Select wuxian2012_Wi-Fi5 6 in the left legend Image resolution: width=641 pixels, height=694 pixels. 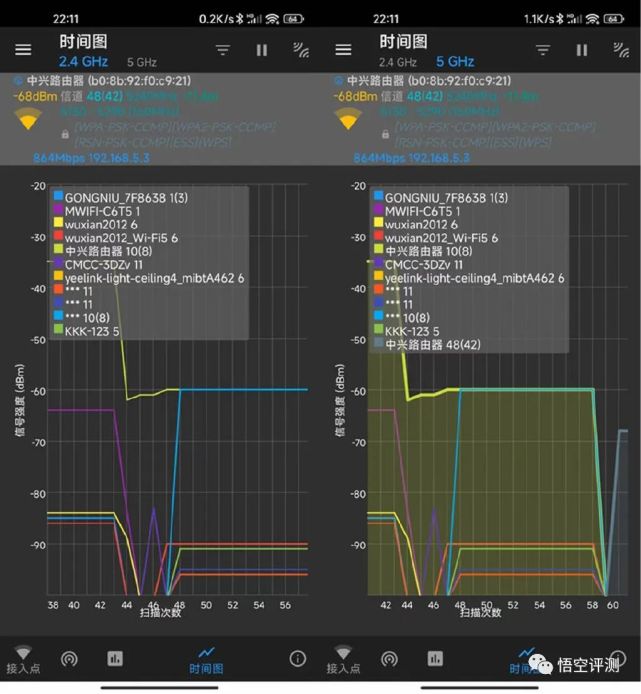coord(121,238)
